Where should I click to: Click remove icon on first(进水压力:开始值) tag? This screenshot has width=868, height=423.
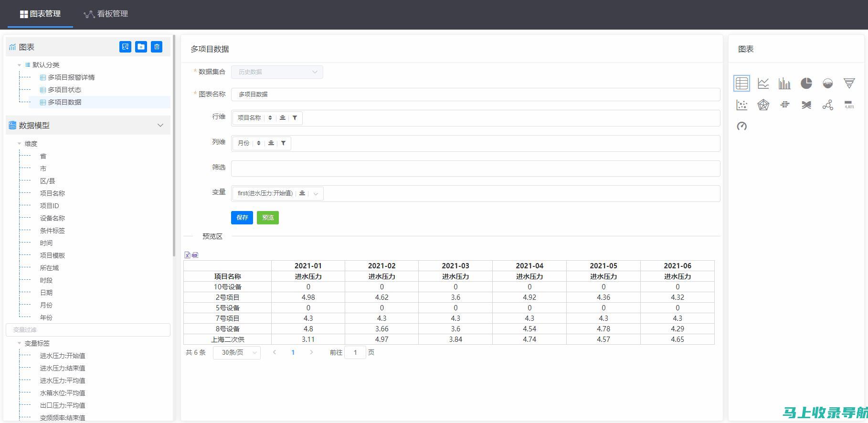click(x=302, y=193)
